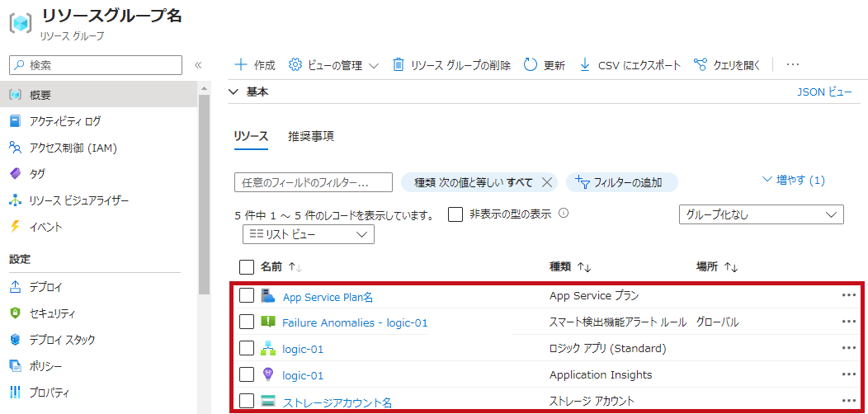This screenshot has width=868, height=414.
Task: Check the Failure Anomalies - logic-01 checkbox
Action: tap(247, 322)
